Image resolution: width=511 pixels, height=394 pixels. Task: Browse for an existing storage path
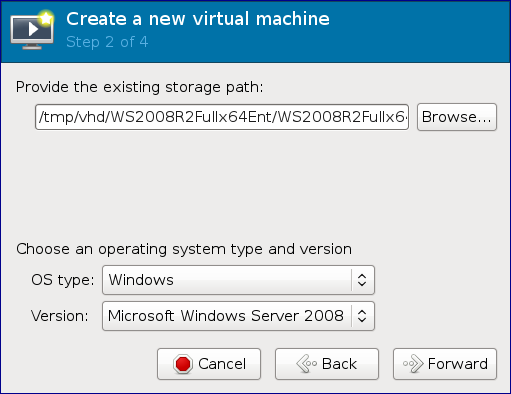(457, 117)
